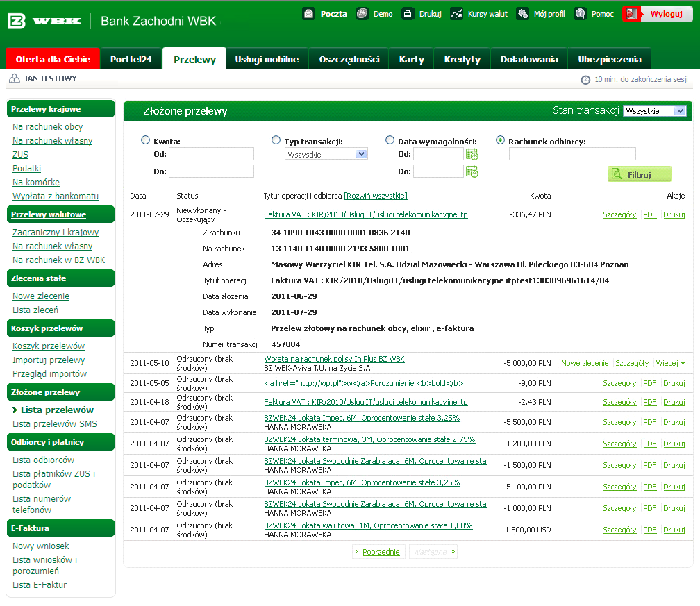Open BZWBK24 Lokata walutowa 1M transfer link
The image size is (700, 606).
tap(368, 525)
